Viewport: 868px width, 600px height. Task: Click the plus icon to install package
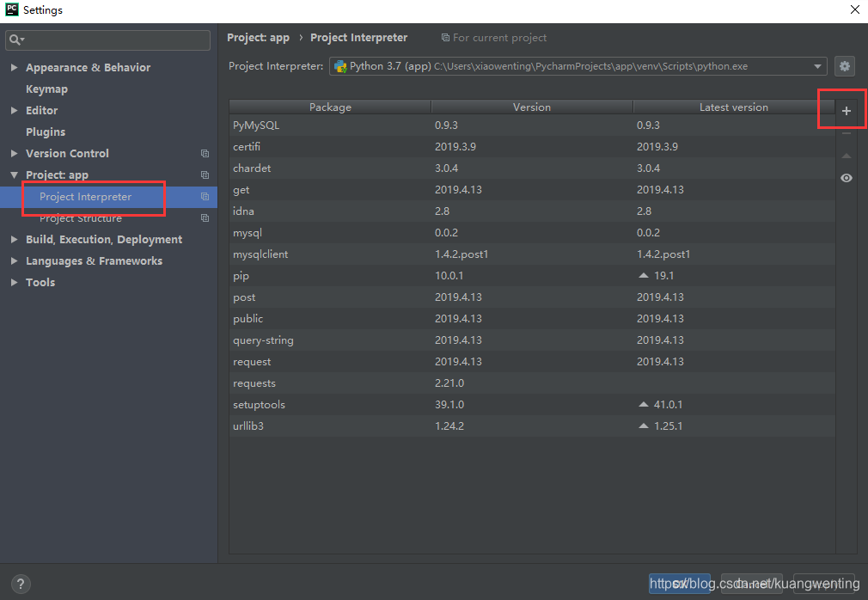(847, 111)
